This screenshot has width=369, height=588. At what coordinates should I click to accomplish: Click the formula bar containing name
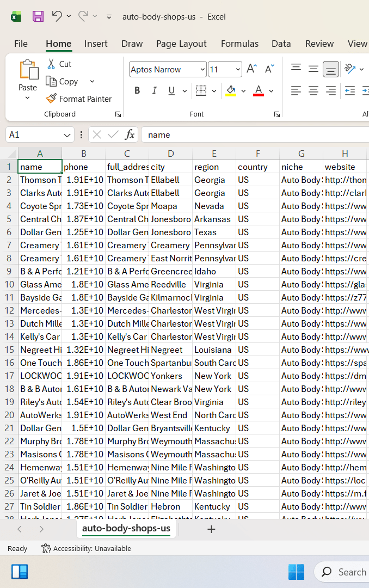pyautogui.click(x=255, y=134)
